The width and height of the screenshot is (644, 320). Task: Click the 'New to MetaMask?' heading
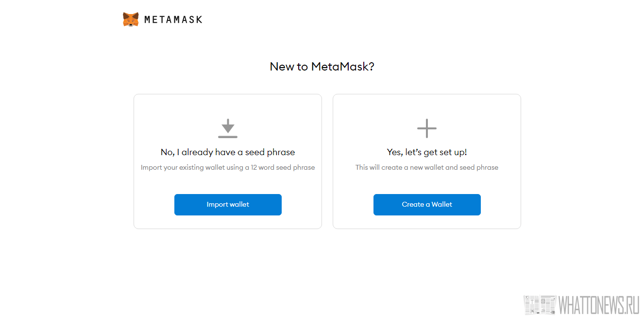322,67
